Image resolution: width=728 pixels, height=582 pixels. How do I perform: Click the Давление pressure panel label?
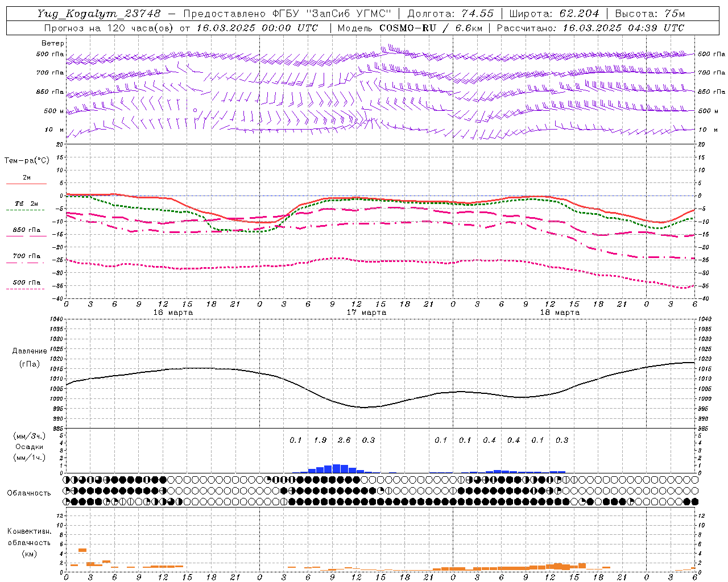point(29,351)
